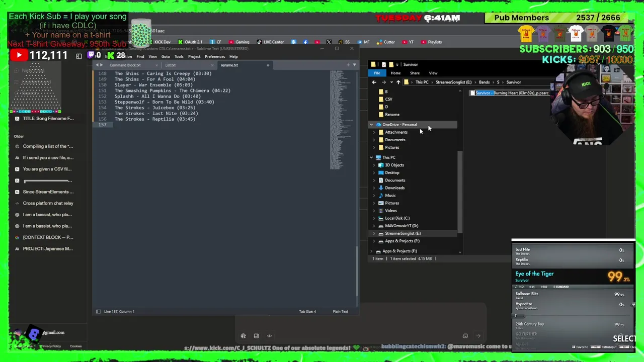The height and width of the screenshot is (362, 644).
Task: Select Eye of the Tiger in song list
Action: coord(573,277)
